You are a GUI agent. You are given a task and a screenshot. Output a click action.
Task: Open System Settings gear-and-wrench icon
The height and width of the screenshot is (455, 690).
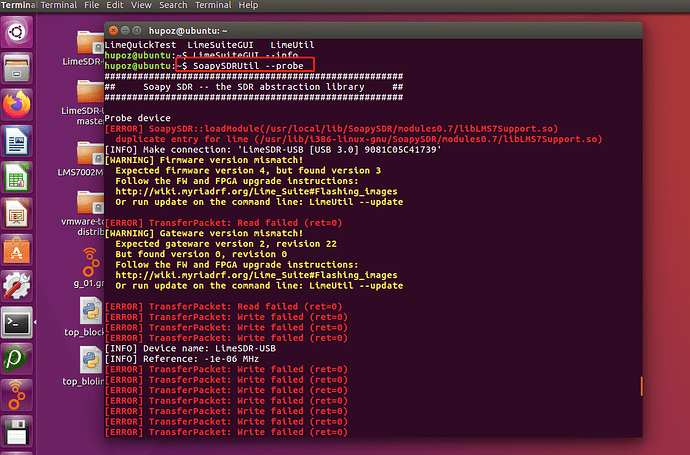(17, 286)
